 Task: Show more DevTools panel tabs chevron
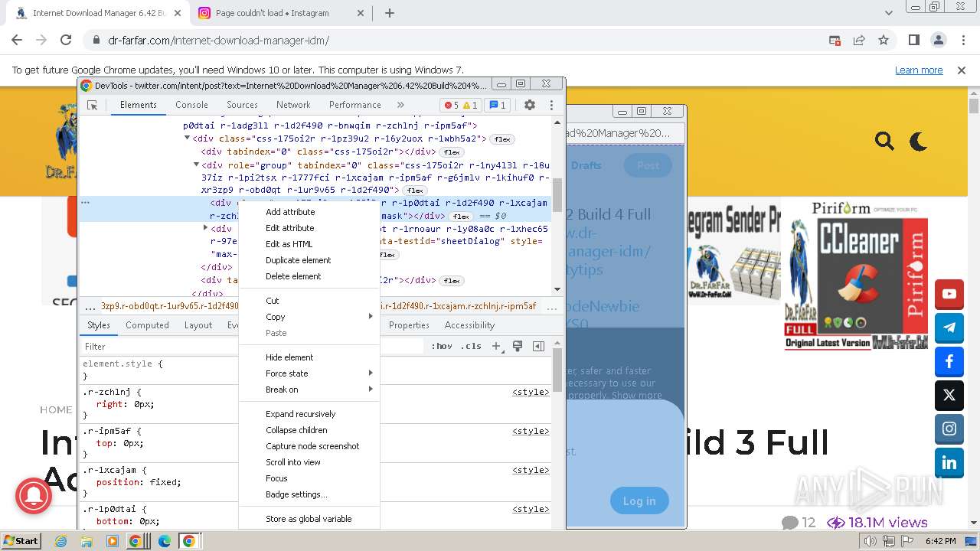[x=400, y=105]
